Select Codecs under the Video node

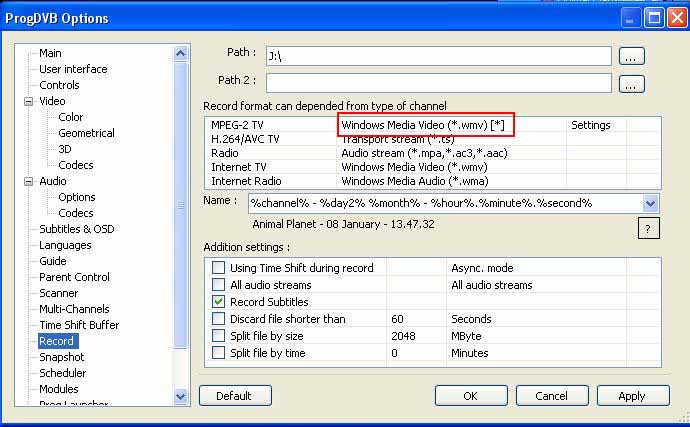click(x=75, y=165)
